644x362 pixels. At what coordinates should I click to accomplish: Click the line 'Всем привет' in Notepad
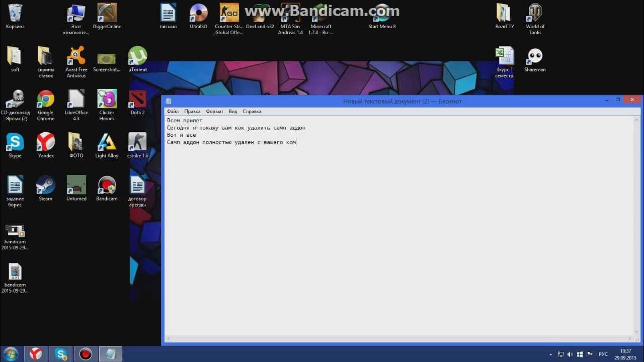[185, 121]
